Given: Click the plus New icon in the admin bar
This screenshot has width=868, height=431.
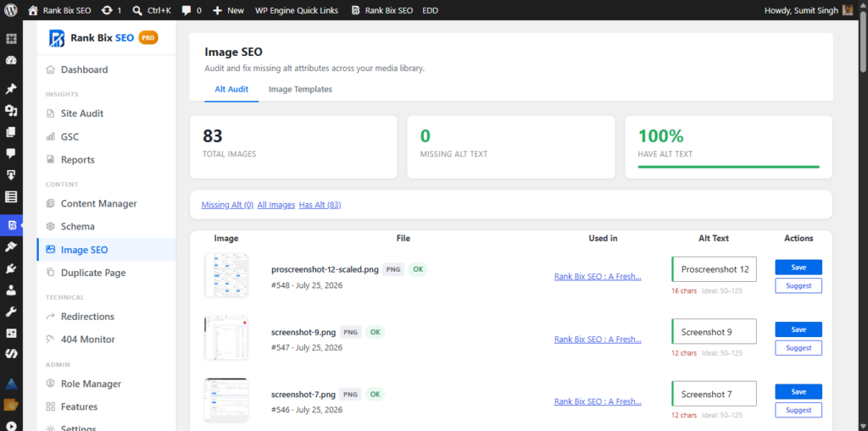Looking at the screenshot, I should point(218,10).
